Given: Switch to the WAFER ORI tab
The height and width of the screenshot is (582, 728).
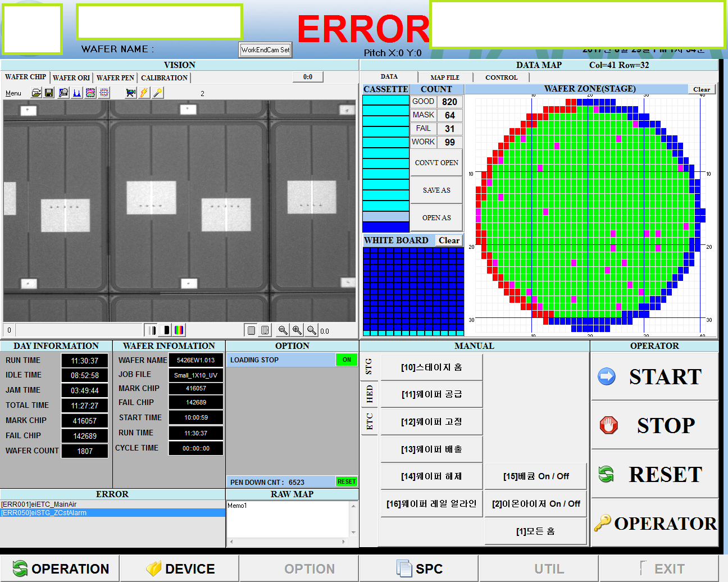Looking at the screenshot, I should 71,78.
